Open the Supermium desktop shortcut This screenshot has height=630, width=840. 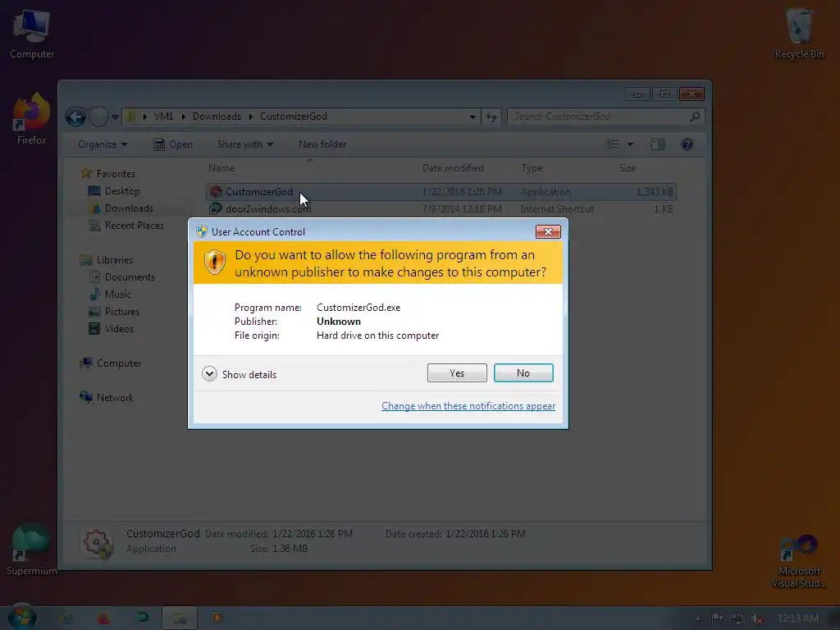pos(32,550)
